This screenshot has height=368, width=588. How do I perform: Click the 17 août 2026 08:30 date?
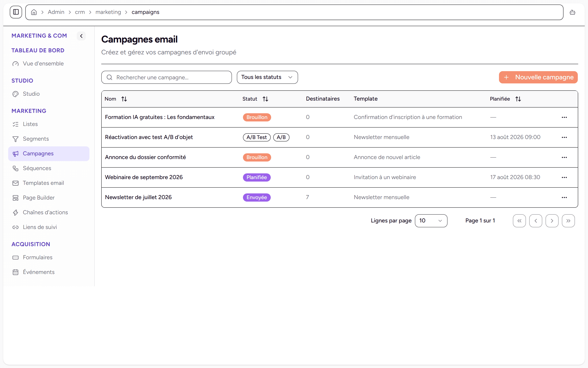coord(515,177)
